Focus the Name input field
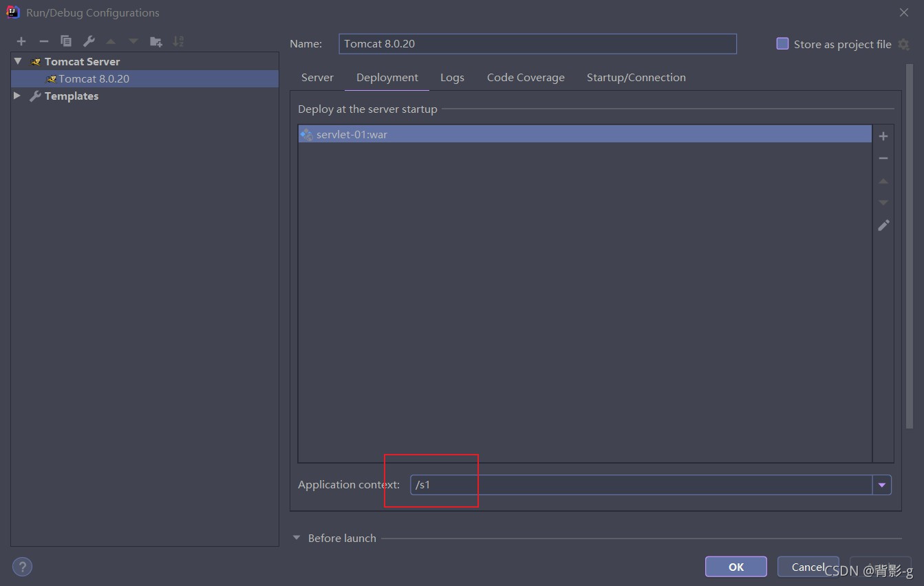The image size is (924, 586). pyautogui.click(x=537, y=43)
